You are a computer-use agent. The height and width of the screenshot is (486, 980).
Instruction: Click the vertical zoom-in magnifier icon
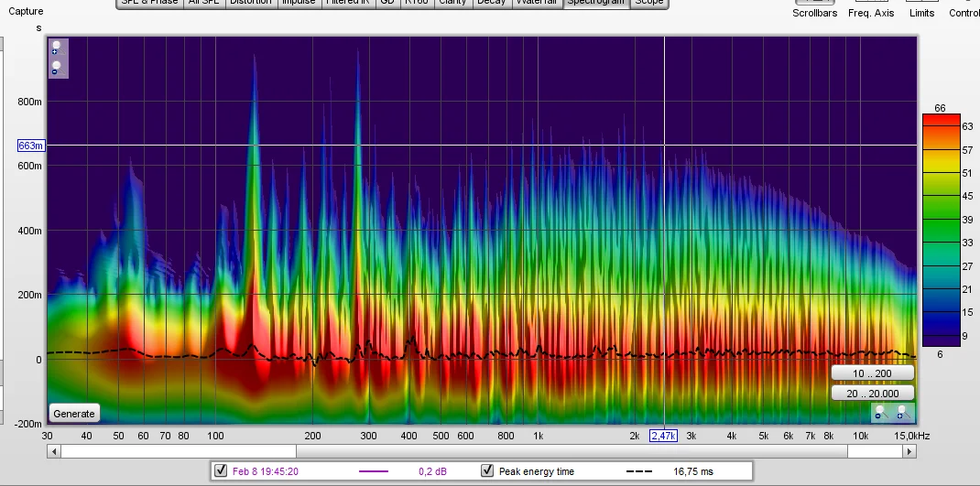point(57,48)
